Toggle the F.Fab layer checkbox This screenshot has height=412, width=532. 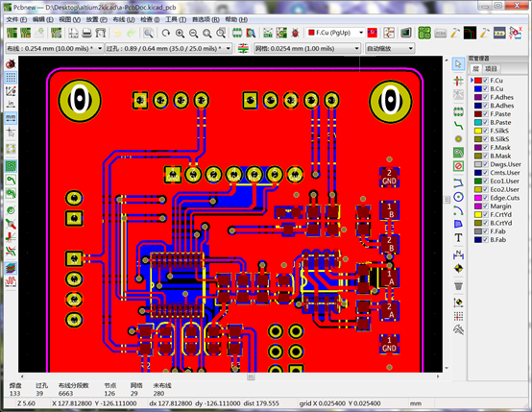(486, 231)
